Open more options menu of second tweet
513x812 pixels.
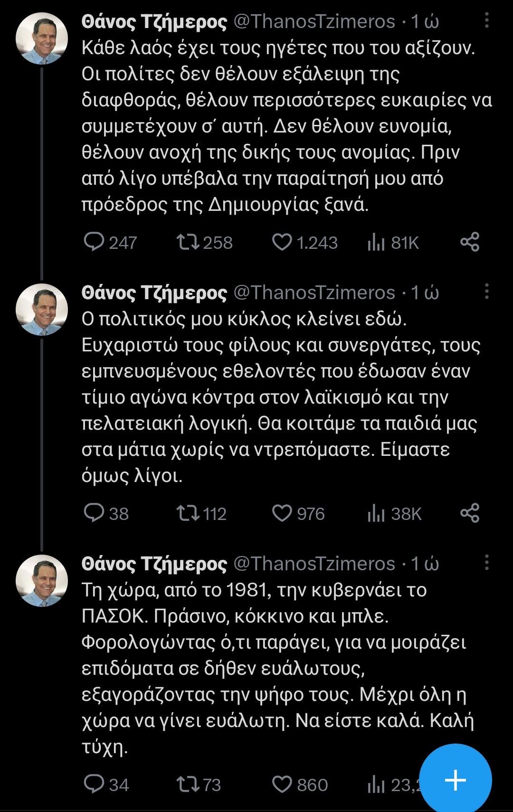[x=487, y=292]
